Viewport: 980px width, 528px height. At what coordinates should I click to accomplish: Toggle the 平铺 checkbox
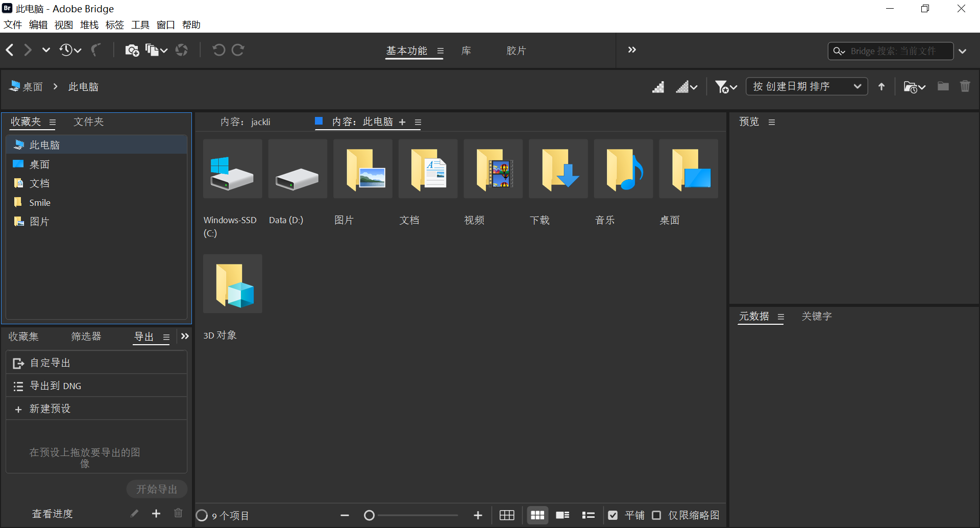pos(613,515)
